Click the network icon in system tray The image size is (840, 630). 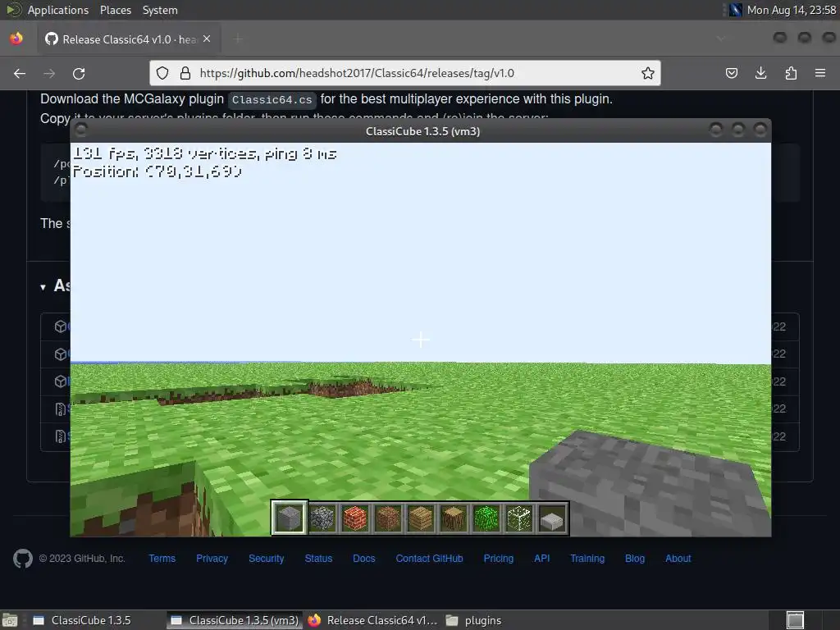click(x=736, y=10)
